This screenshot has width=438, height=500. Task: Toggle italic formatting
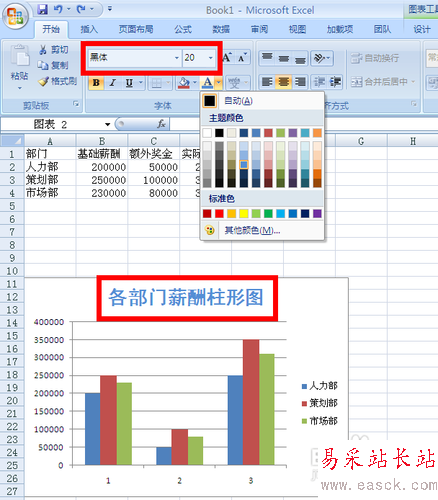click(x=113, y=82)
